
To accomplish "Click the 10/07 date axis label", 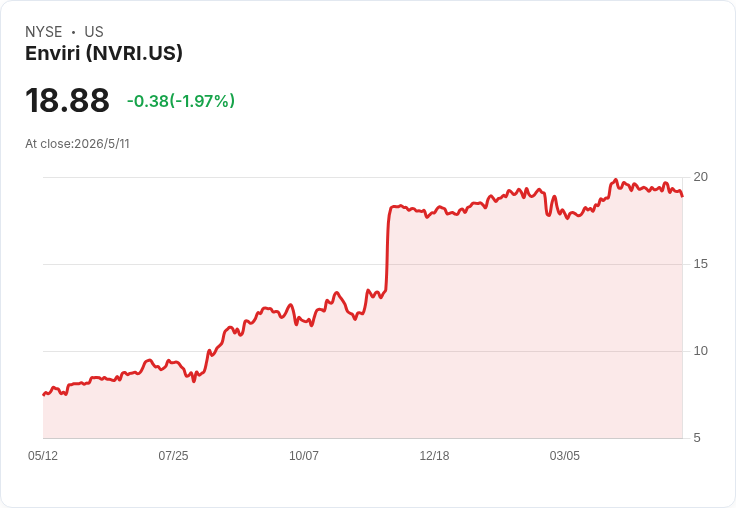I will click(x=304, y=455).
